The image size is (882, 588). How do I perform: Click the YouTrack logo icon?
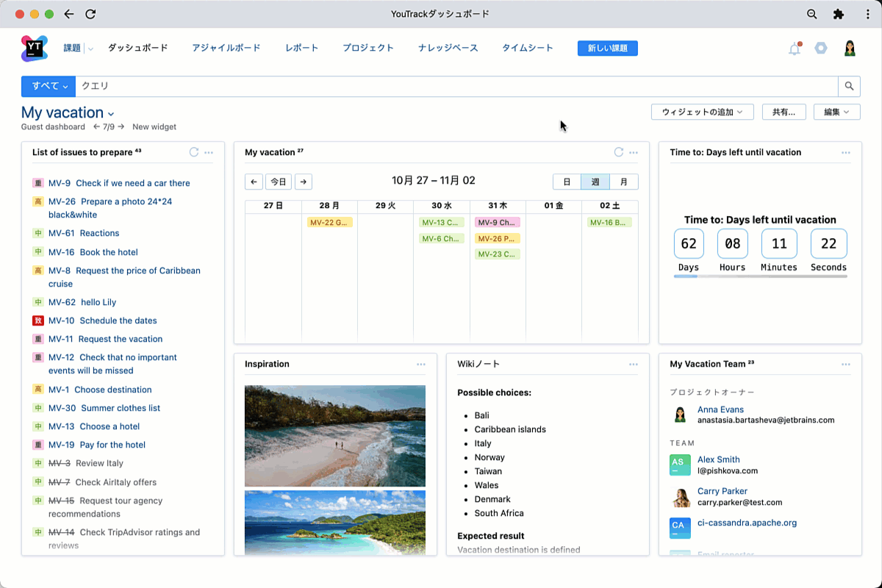pyautogui.click(x=35, y=49)
